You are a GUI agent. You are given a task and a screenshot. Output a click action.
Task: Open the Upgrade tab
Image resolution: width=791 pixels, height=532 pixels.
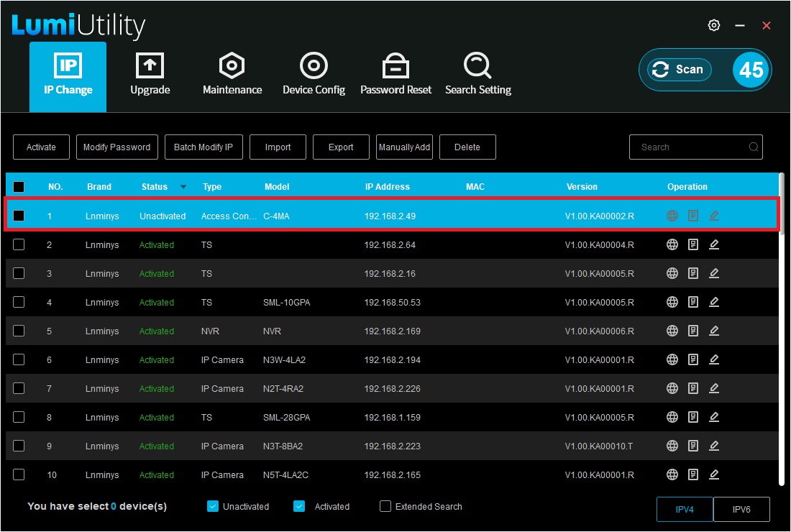pyautogui.click(x=150, y=74)
